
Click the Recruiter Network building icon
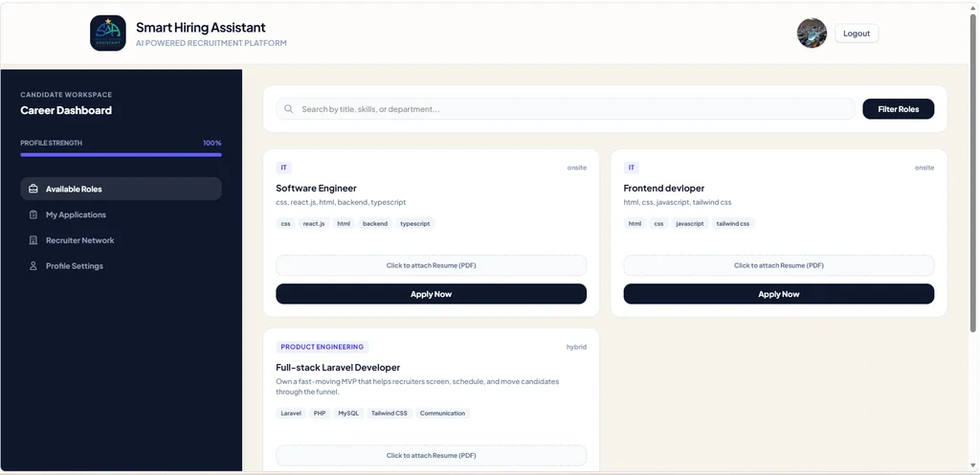tap(33, 240)
